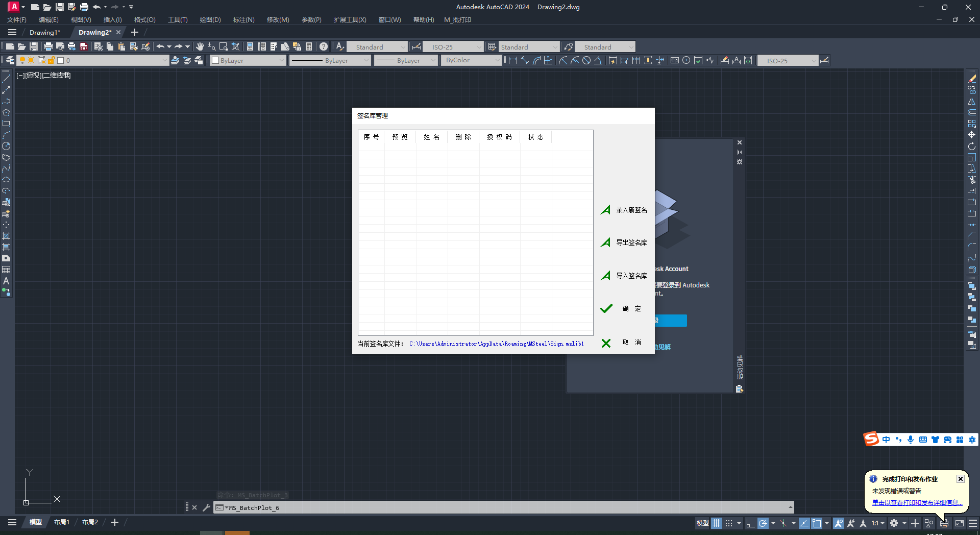
Task: Click the MS_BatchPlot command line input
Action: click(x=505, y=507)
